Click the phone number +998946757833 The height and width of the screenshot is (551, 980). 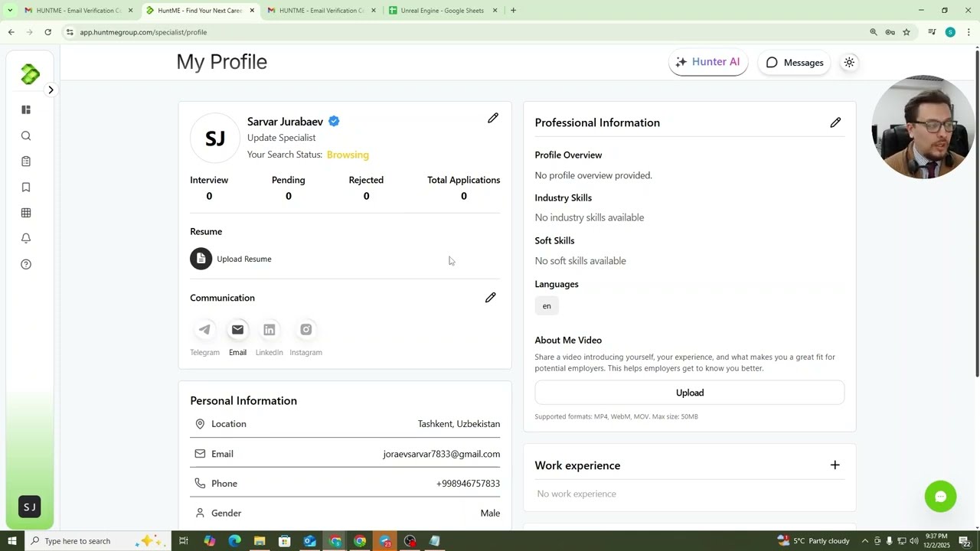tap(468, 484)
